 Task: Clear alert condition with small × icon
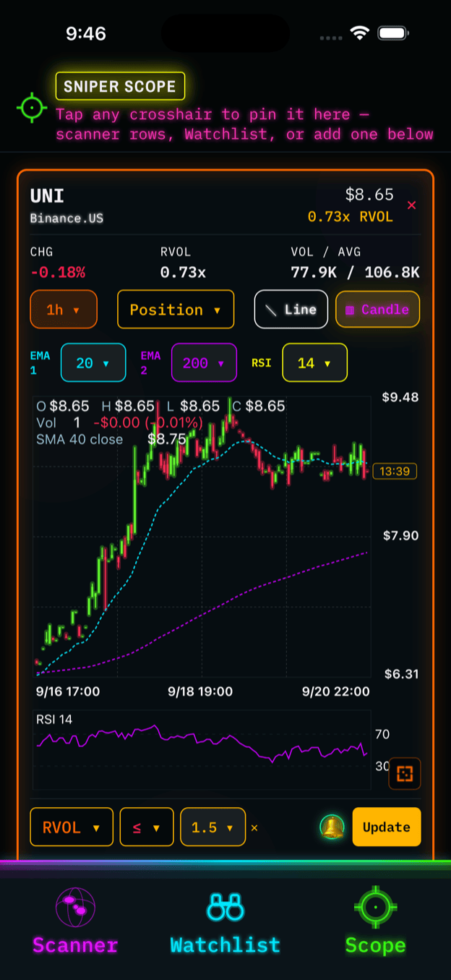pos(254,827)
